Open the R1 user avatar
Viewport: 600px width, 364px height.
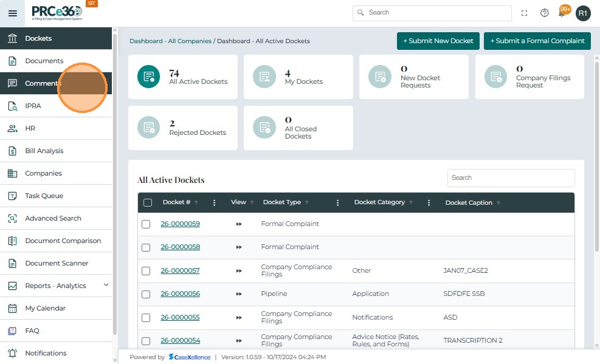click(583, 13)
